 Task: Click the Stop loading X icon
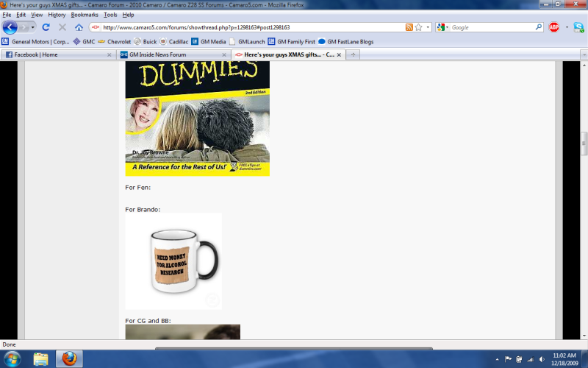pos(62,27)
